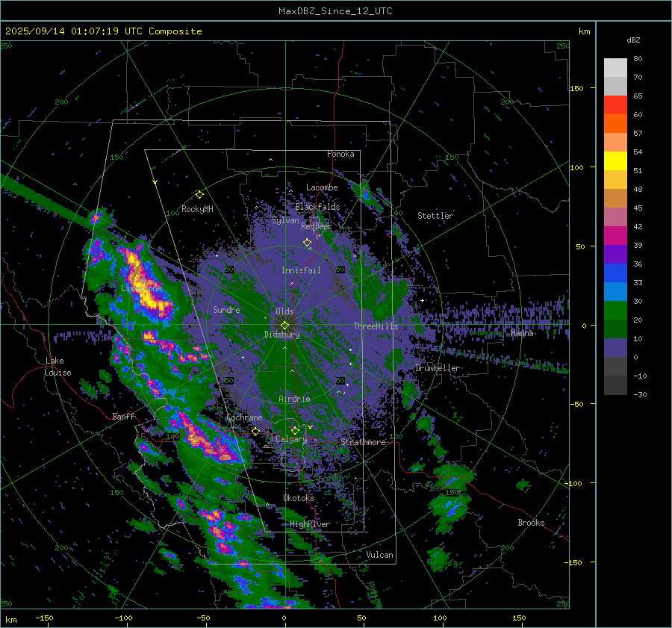
Task: Click the yellow diamond marker beside RockyMH
Action: click(x=199, y=195)
